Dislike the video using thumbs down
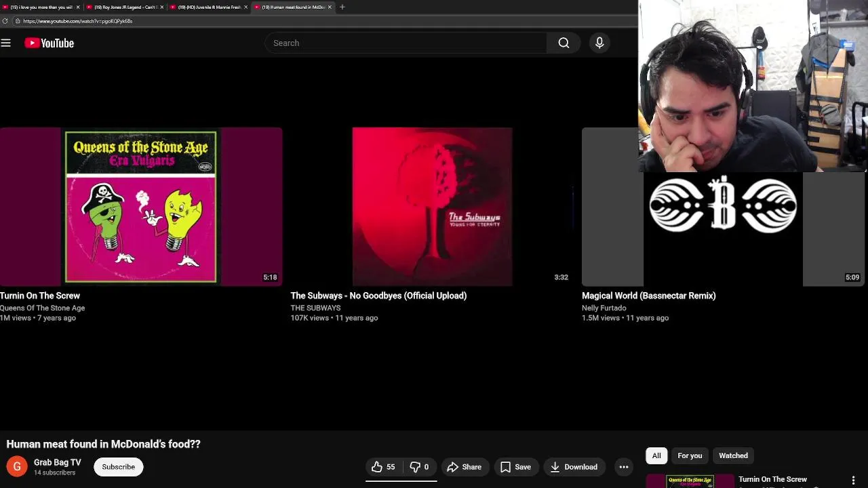 tap(419, 466)
